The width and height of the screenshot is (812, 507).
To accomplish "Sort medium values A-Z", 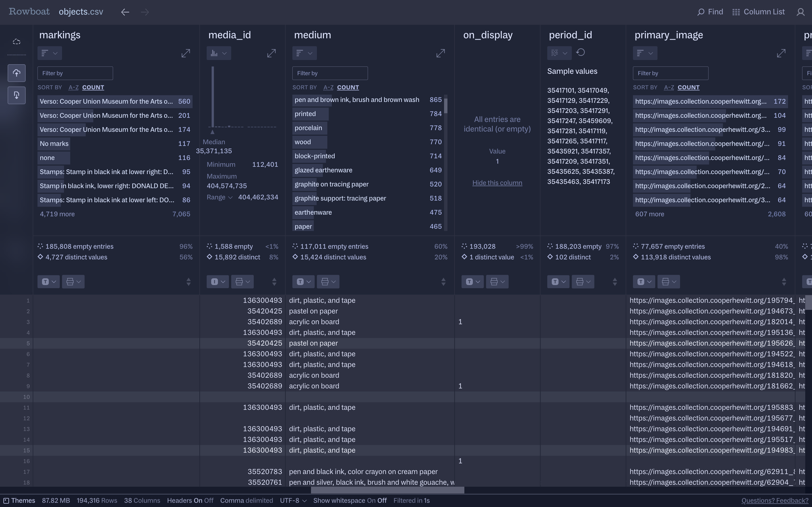I will 328,88.
